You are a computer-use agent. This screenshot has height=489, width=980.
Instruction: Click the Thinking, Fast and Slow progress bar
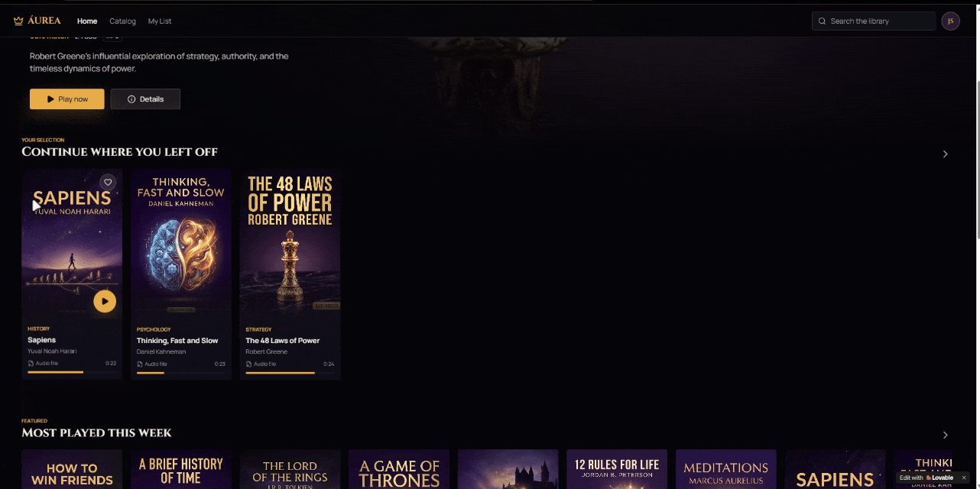181,373
